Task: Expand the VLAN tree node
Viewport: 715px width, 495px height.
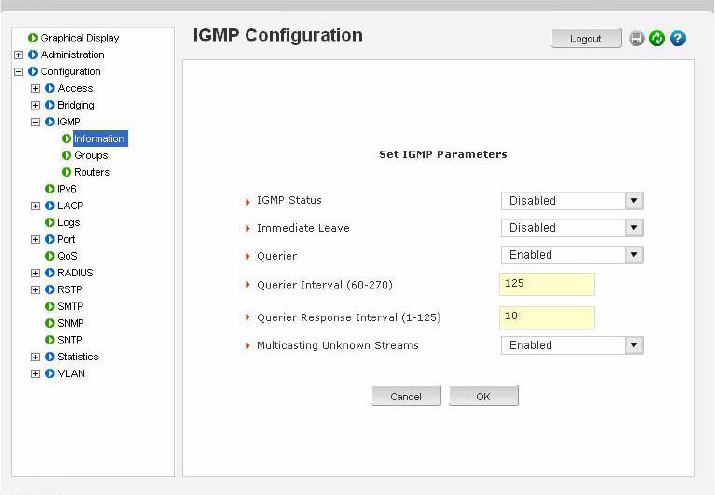Action: 35,374
